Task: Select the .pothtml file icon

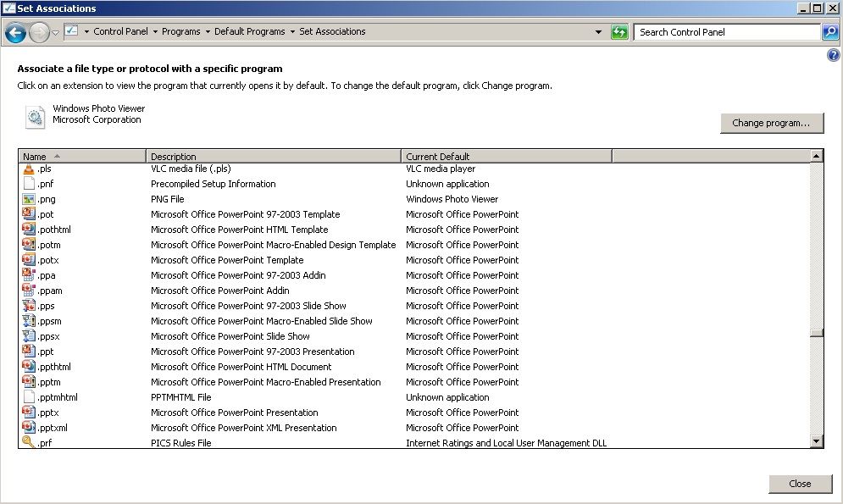Action: (29, 230)
